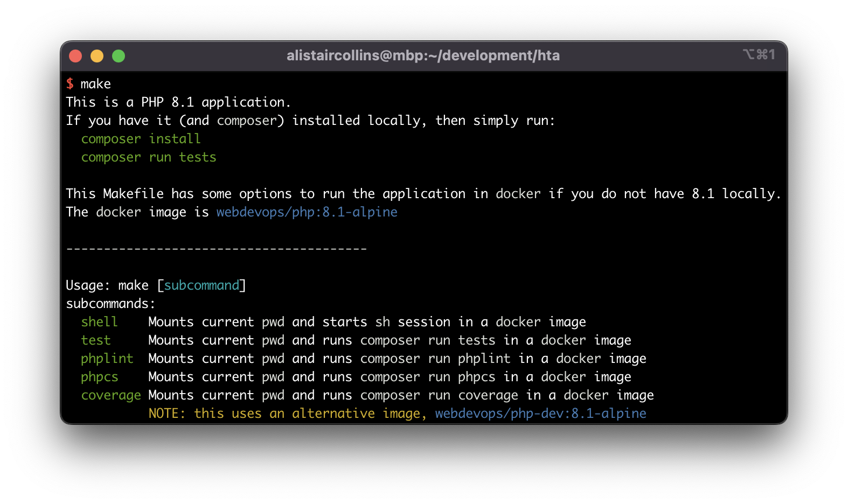Screen dimensions: 848x504
Task: Click the blue webdevops/php-dev:8.1-alpine image name
Action: pos(541,414)
